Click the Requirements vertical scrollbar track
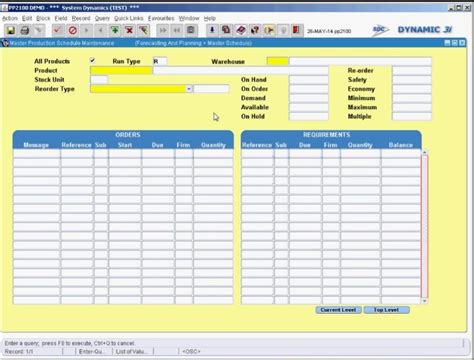The width and height of the screenshot is (474, 360). 425,227
